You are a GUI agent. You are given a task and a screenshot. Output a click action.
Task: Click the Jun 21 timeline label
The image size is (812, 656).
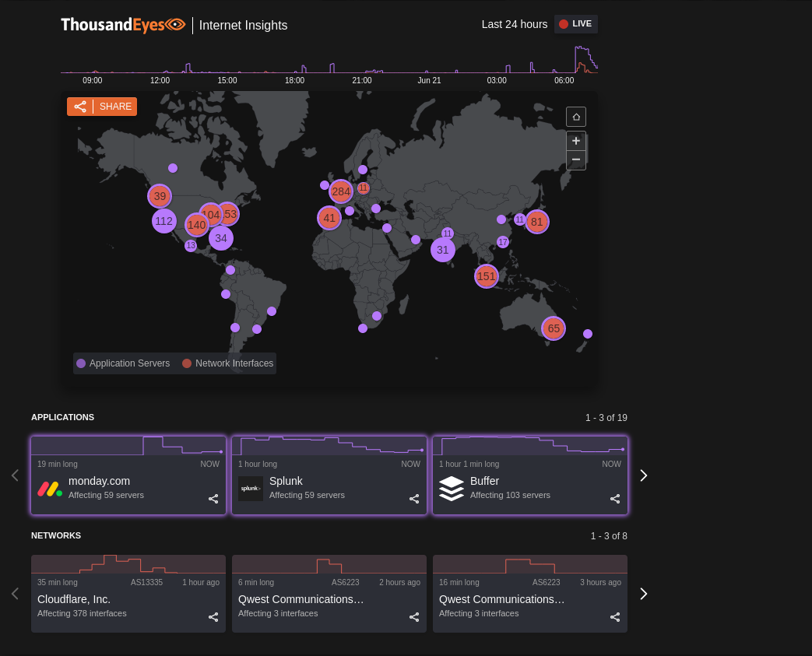click(x=429, y=80)
